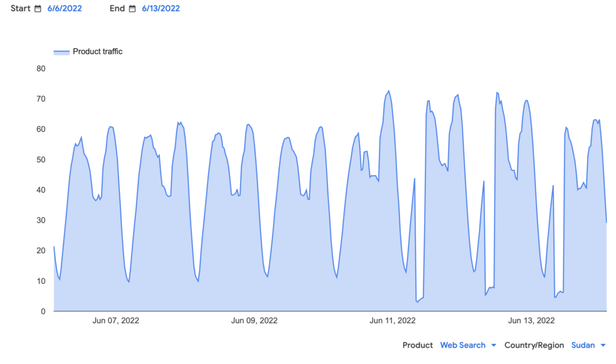Screen dimensions: 616x364
Task: Click the Jun 13, 2022 axis label
Action: click(x=531, y=320)
